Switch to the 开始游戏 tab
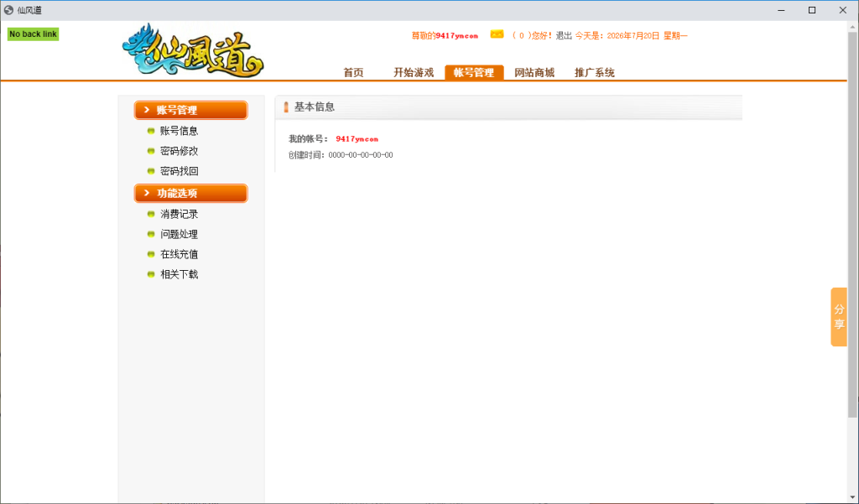 (414, 72)
